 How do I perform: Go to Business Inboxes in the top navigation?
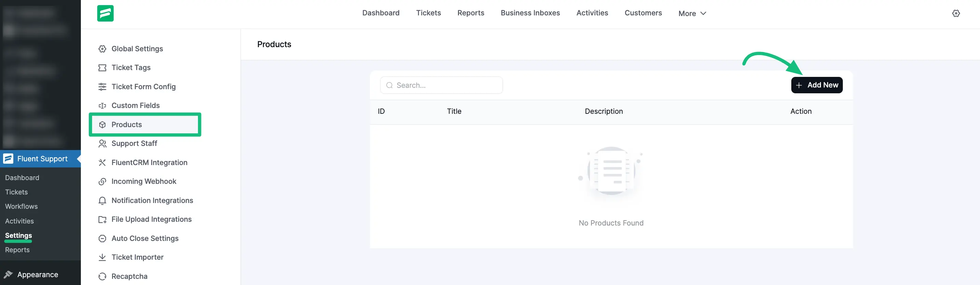pyautogui.click(x=530, y=13)
